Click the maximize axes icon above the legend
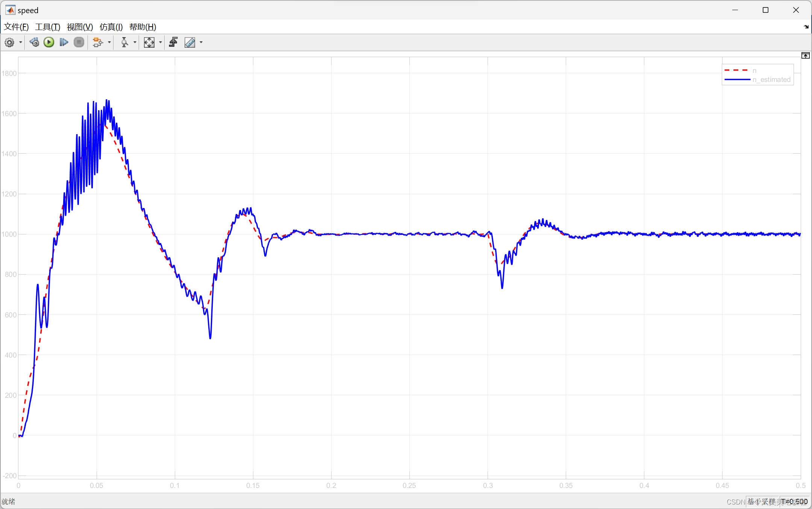 (x=805, y=56)
